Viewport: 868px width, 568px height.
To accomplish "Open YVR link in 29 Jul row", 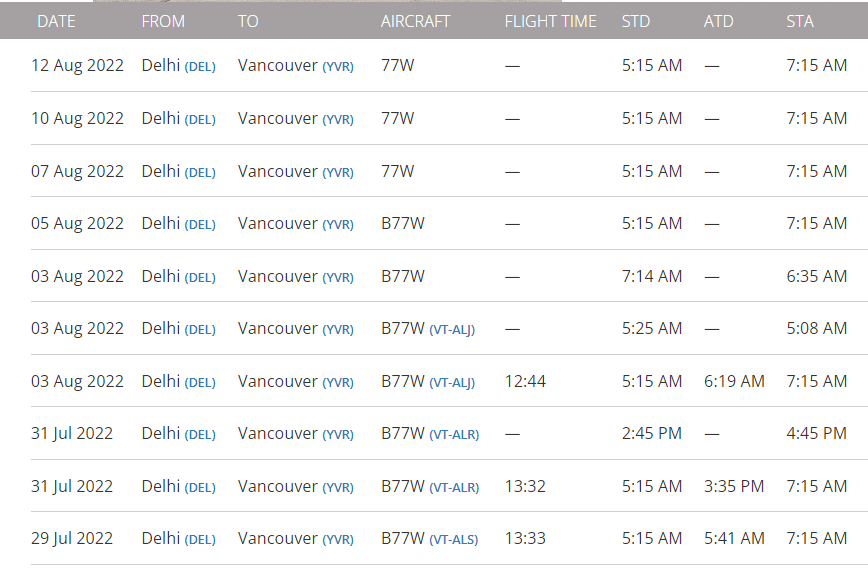I will click(338, 539).
